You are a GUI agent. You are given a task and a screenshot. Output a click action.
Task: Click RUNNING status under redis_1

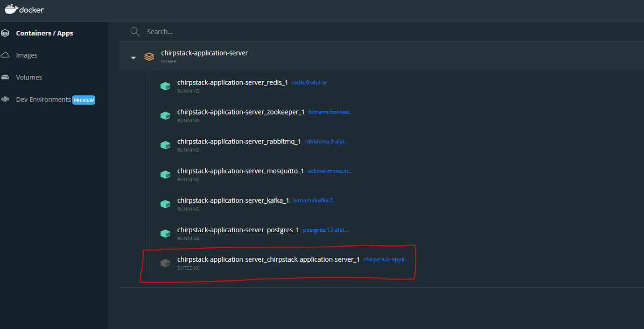click(188, 91)
